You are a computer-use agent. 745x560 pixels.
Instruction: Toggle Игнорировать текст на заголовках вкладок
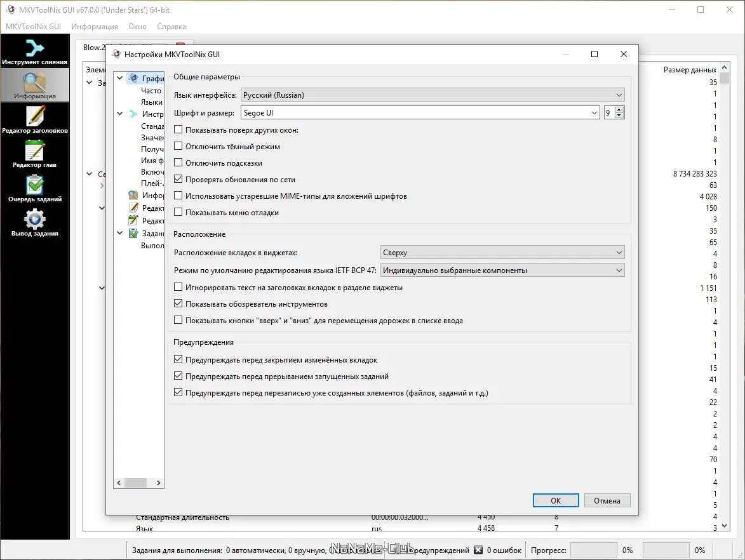pos(178,287)
